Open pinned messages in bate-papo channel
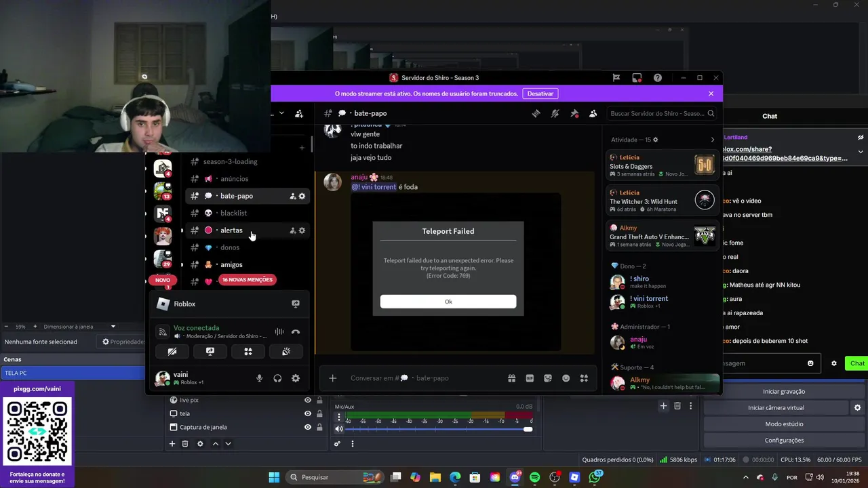Image resolution: width=868 pixels, height=488 pixels. [x=574, y=113]
